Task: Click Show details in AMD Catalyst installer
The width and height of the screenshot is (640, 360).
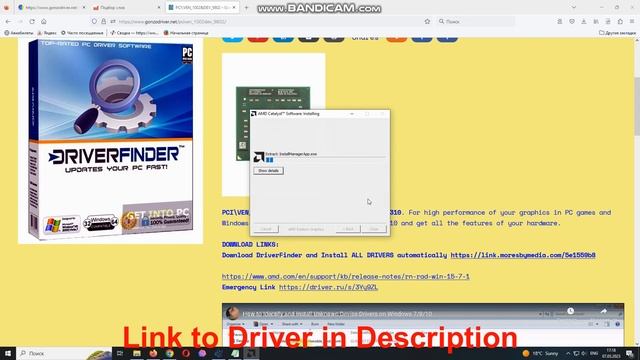Action: point(268,171)
